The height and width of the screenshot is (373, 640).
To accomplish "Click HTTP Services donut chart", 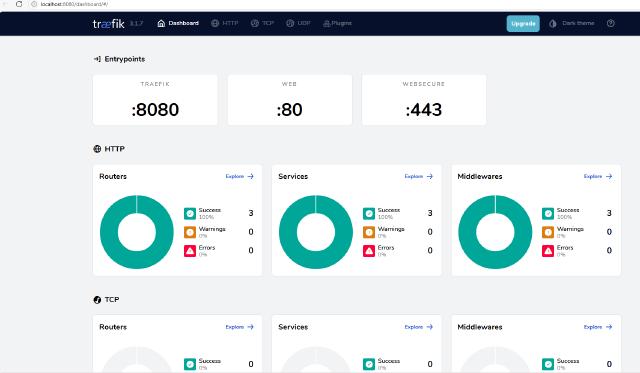I will [x=316, y=232].
